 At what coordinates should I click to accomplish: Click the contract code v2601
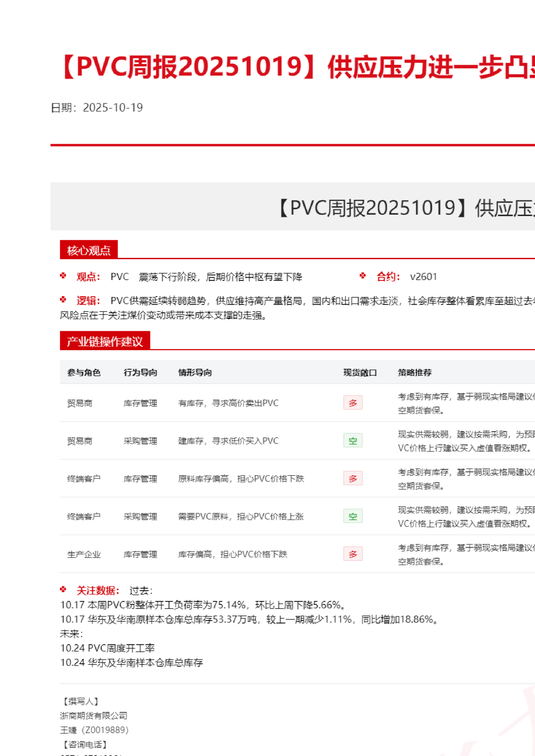(423, 277)
